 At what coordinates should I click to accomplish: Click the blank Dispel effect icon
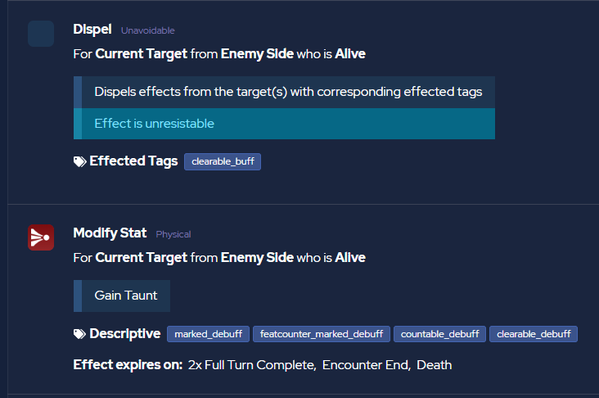click(x=41, y=34)
